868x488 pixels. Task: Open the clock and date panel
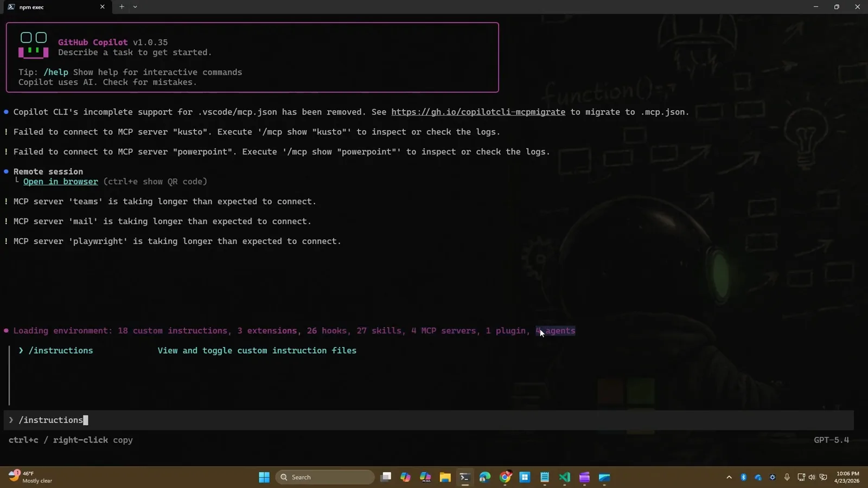click(847, 477)
